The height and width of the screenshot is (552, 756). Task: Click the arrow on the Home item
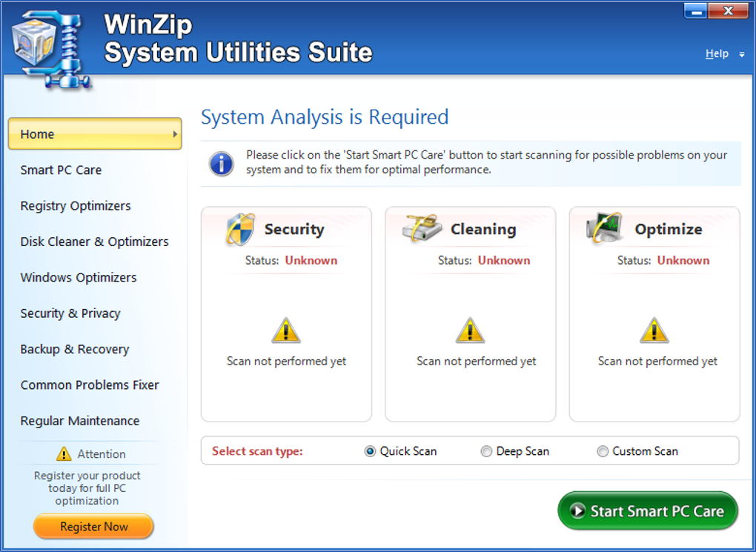[175, 134]
